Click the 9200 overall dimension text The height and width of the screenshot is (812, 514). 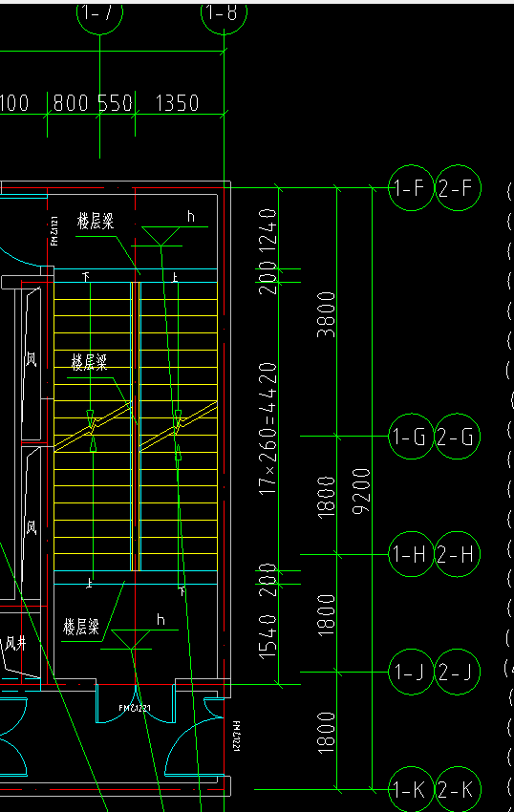[x=361, y=491]
